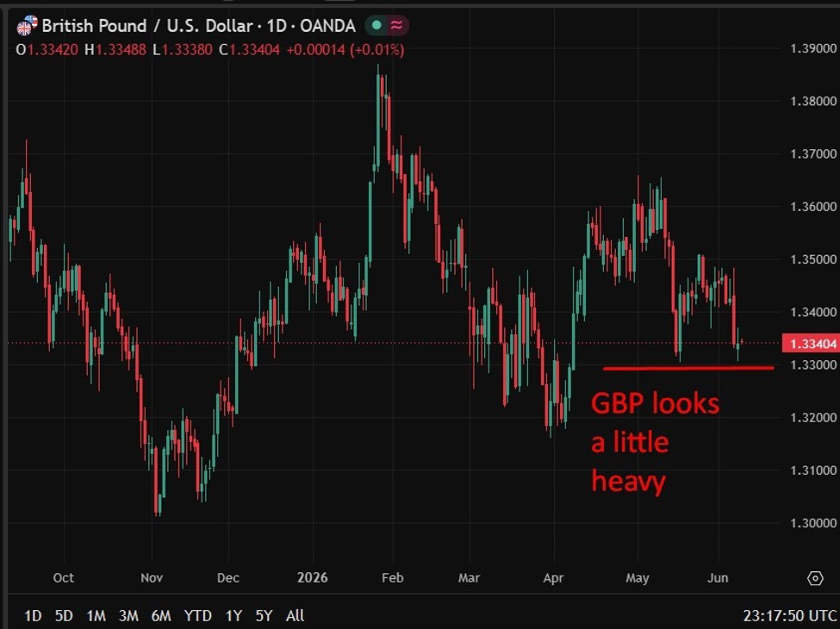Image resolution: width=840 pixels, height=629 pixels.
Task: Click the 23:17:50 UTC timezone clock
Action: 790,615
